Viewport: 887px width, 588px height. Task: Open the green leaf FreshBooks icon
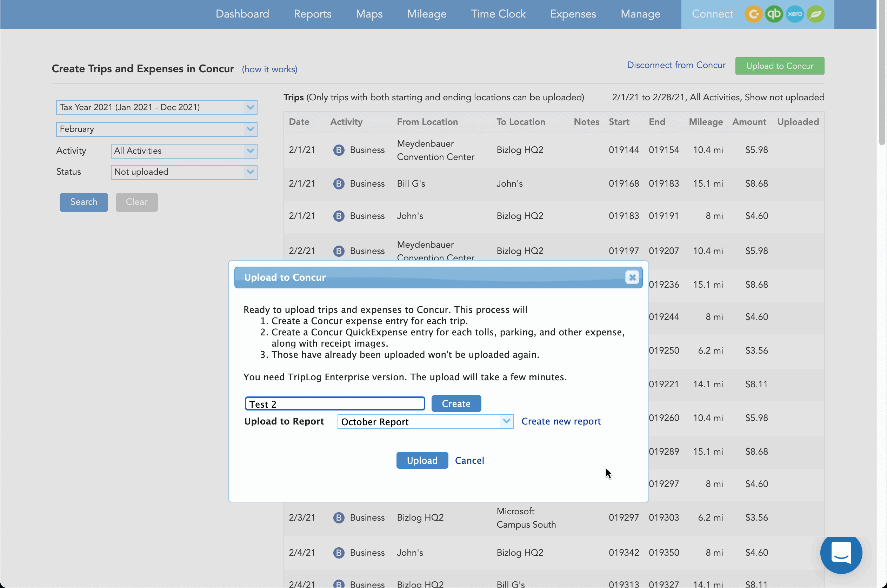click(x=815, y=14)
